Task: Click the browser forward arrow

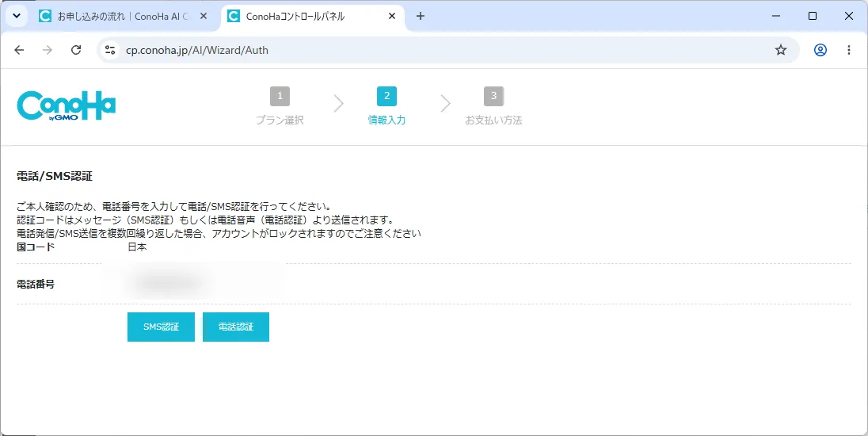Action: [48, 50]
